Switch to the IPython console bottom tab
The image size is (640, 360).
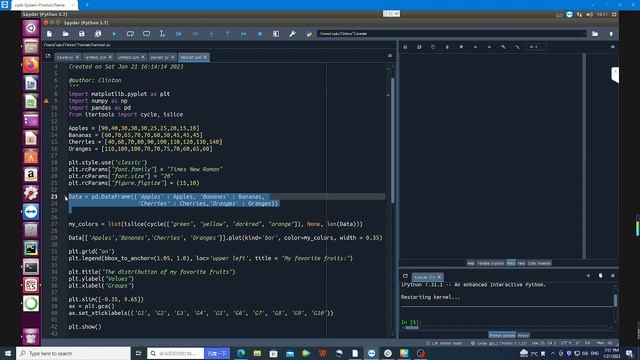click(502, 335)
